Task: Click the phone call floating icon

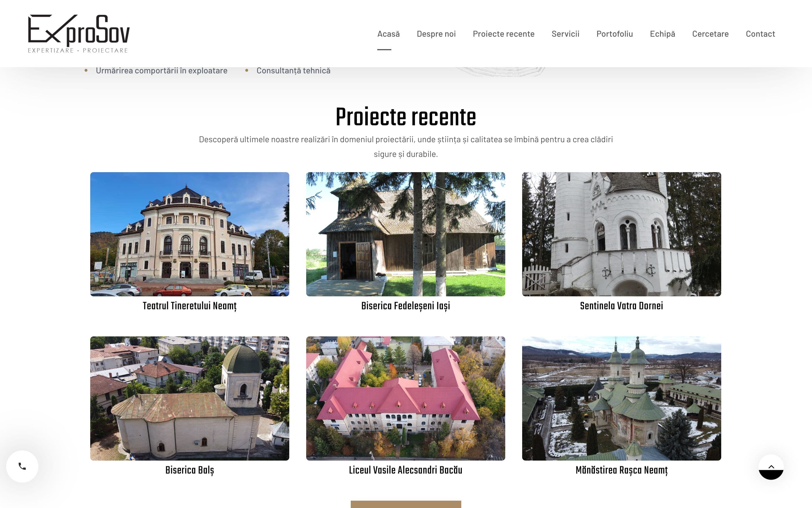Action: (x=22, y=466)
